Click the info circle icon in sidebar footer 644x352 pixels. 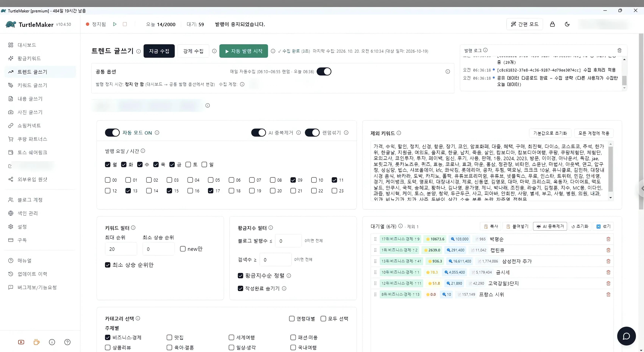click(x=52, y=342)
